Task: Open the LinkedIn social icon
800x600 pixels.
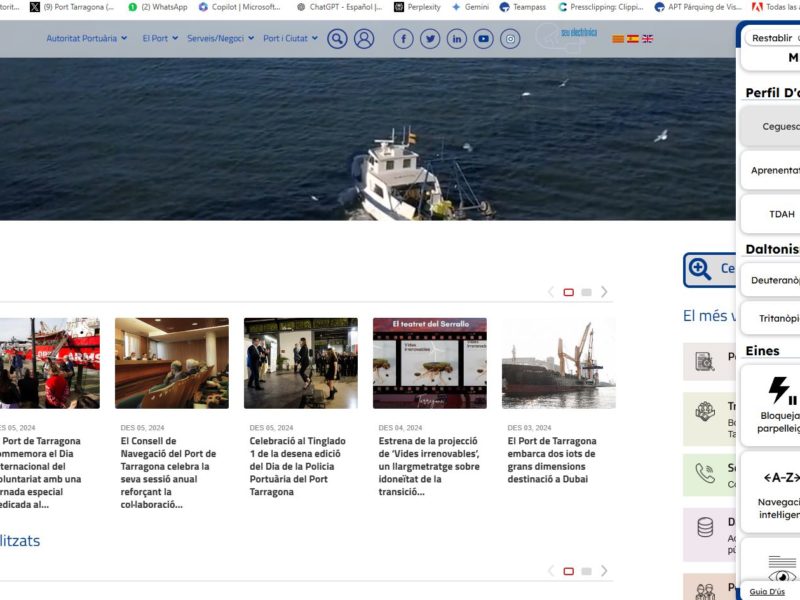Action: point(457,39)
